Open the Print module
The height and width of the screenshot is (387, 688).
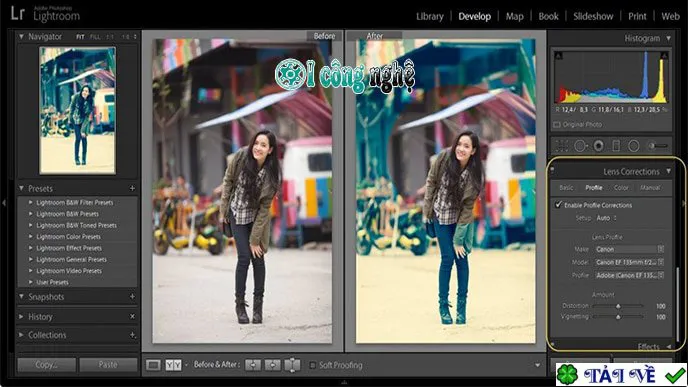(637, 16)
